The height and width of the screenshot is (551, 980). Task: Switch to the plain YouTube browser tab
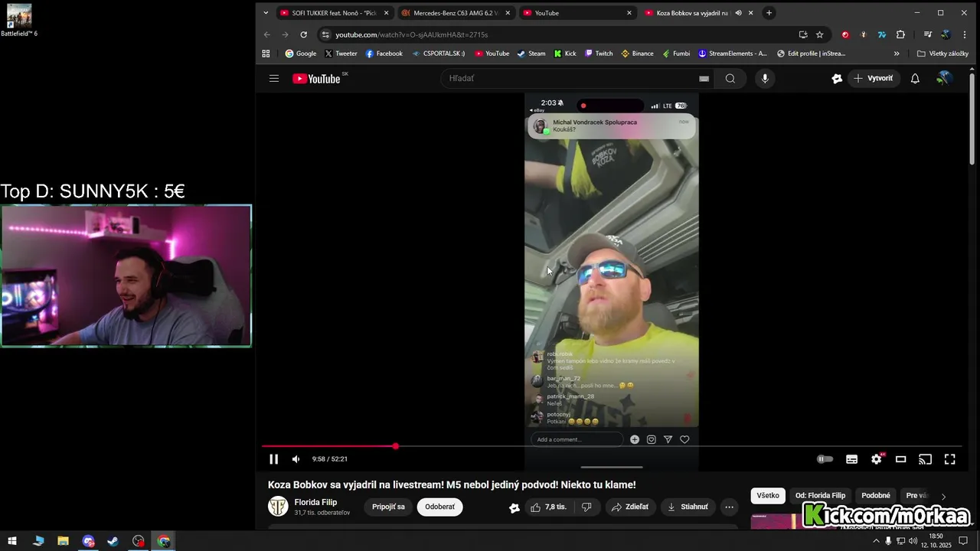point(577,13)
